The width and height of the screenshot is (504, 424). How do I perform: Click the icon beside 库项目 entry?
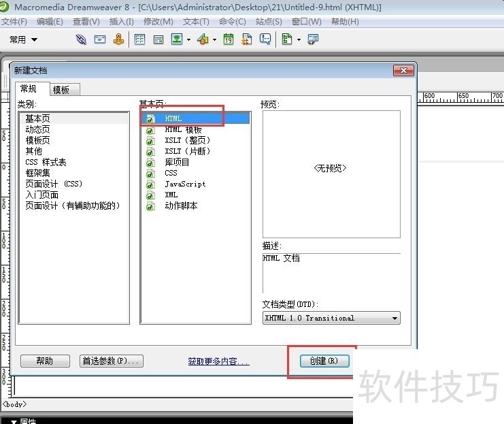tap(150, 163)
